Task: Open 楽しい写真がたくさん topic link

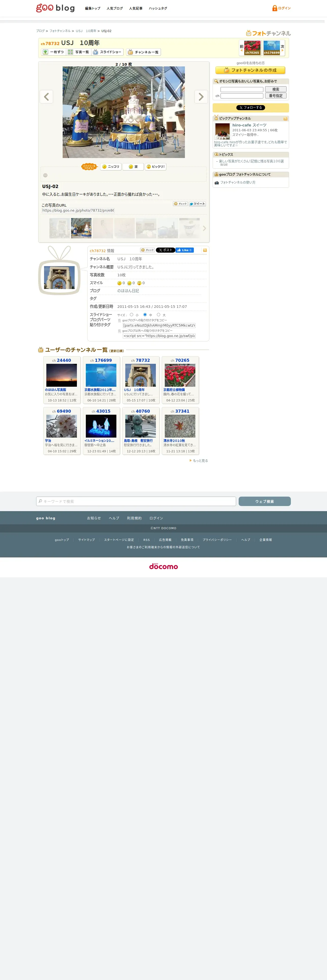Action: pos(251,161)
